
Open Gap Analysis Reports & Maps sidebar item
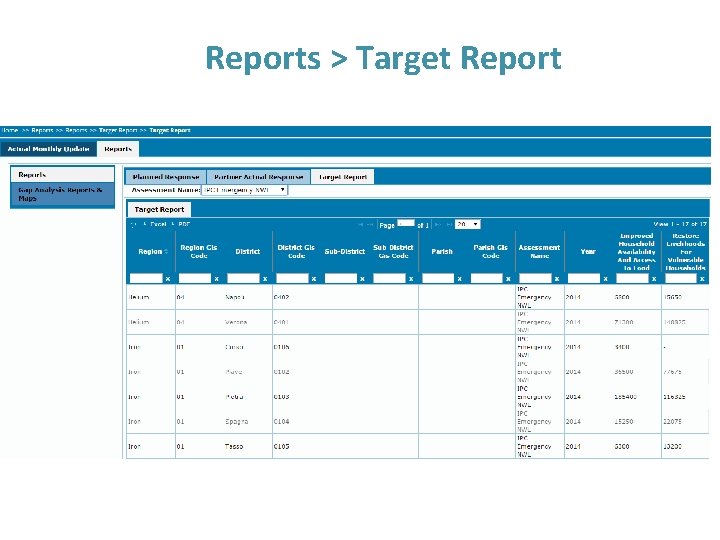[62, 194]
